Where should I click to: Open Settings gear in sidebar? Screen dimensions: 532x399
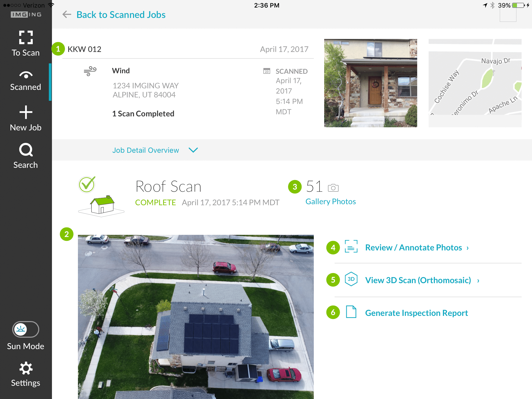click(x=26, y=368)
